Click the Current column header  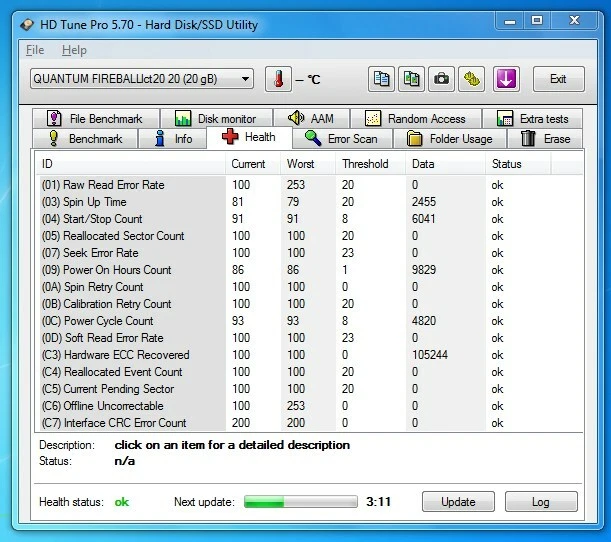pyautogui.click(x=253, y=164)
